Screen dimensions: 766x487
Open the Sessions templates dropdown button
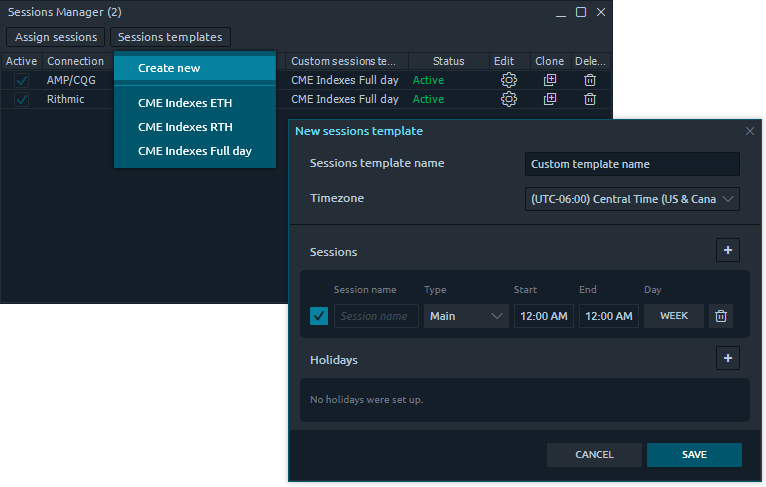tap(170, 37)
